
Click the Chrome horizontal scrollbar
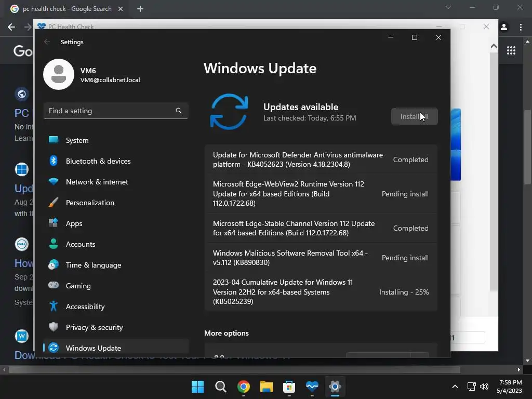pyautogui.click(x=234, y=369)
